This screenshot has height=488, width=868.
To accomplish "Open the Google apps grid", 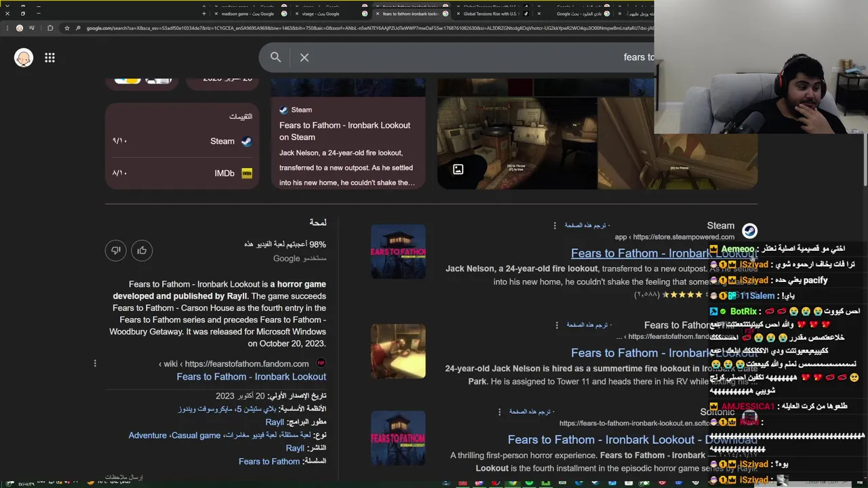I will coord(50,58).
